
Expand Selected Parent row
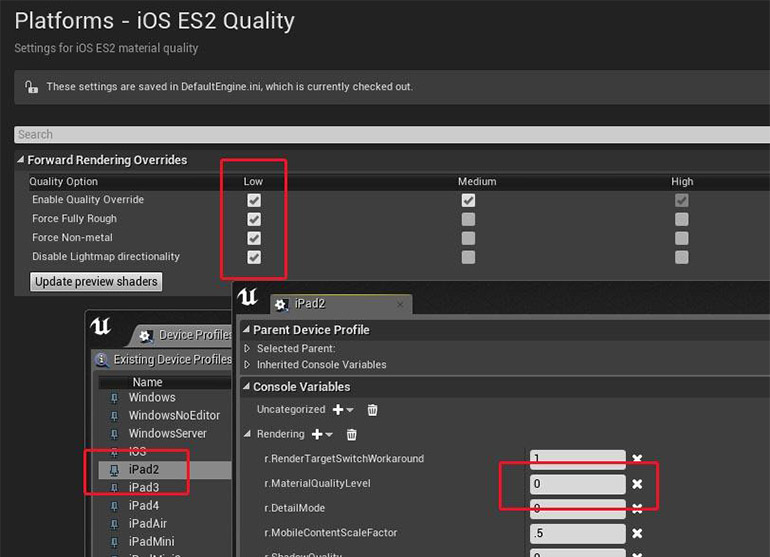(247, 348)
